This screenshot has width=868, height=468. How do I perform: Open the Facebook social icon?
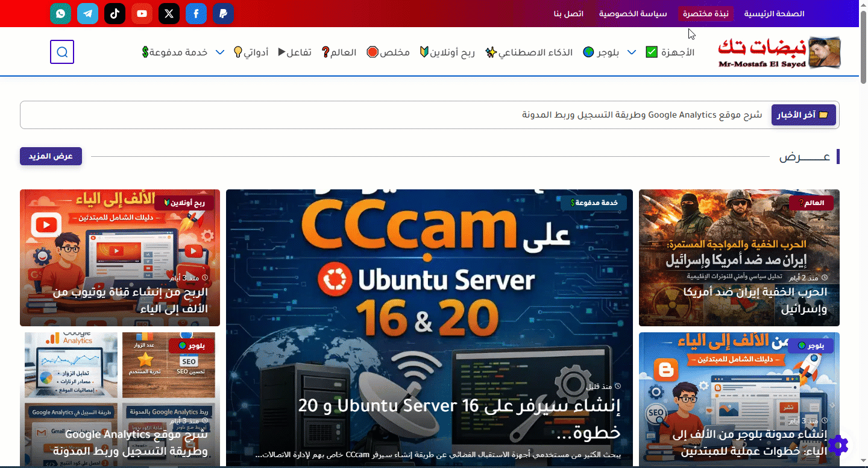(x=196, y=13)
